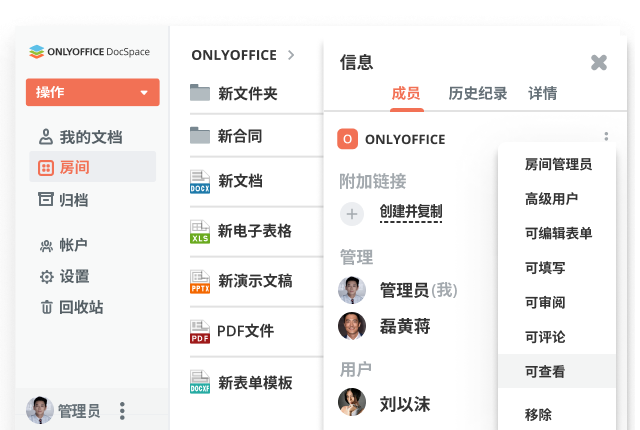
Task: Click the ONLYOFFICE breadcrumb title
Action: (x=234, y=55)
